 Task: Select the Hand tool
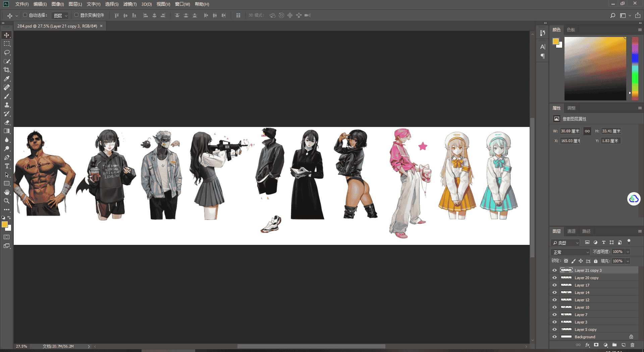click(7, 192)
